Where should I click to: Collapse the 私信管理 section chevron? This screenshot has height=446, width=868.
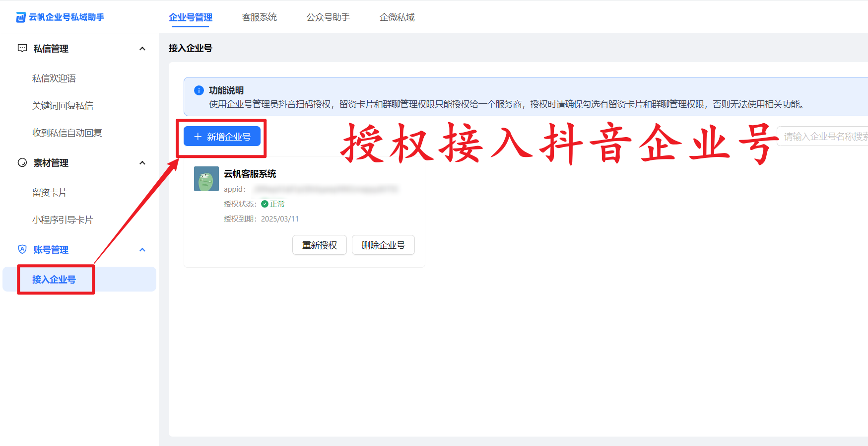tap(142, 49)
